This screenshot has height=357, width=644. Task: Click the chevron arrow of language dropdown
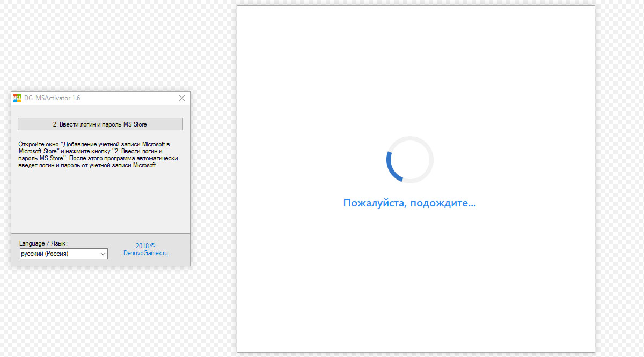pos(103,254)
